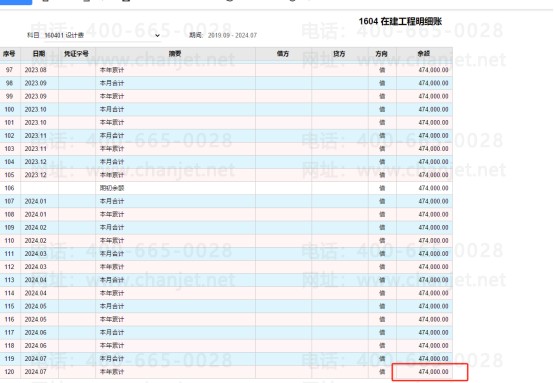Image resolution: width=554 pixels, height=383 pixels.
Task: Click date 2024.04 in row 113
Action: [x=36, y=280]
